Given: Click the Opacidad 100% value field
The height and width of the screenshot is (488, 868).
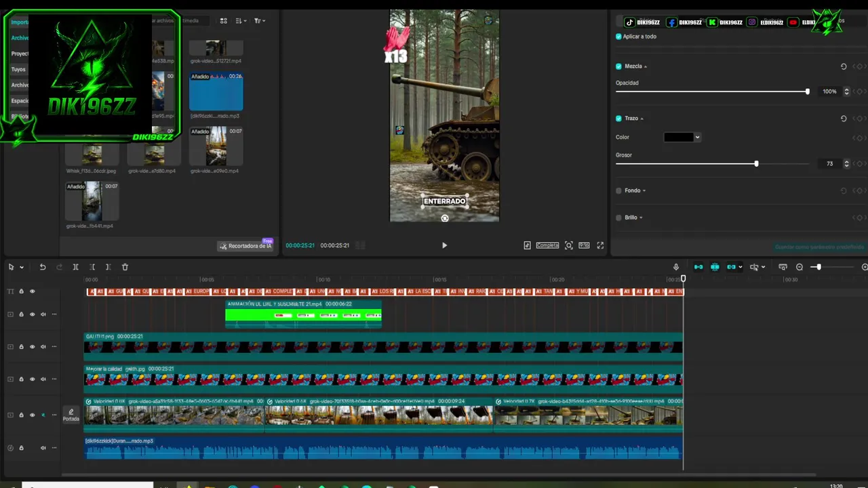Looking at the screenshot, I should pyautogui.click(x=829, y=91).
